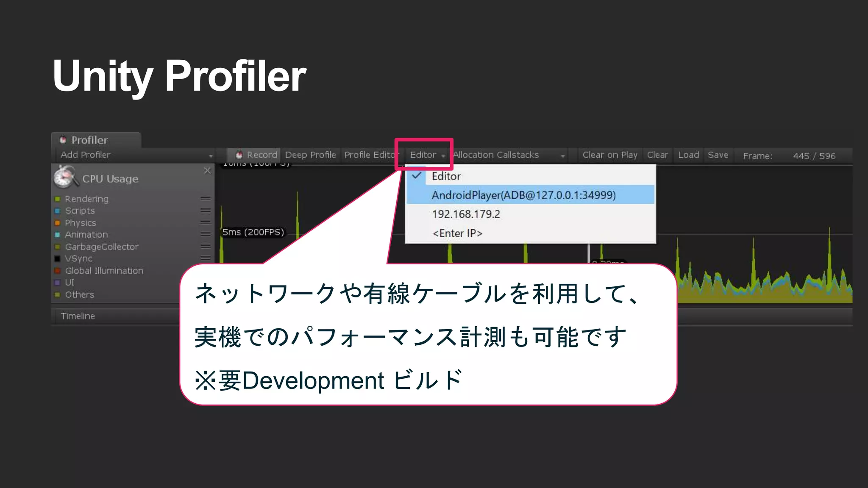
Task: Click the Scripts row reorder handle
Action: (206, 211)
